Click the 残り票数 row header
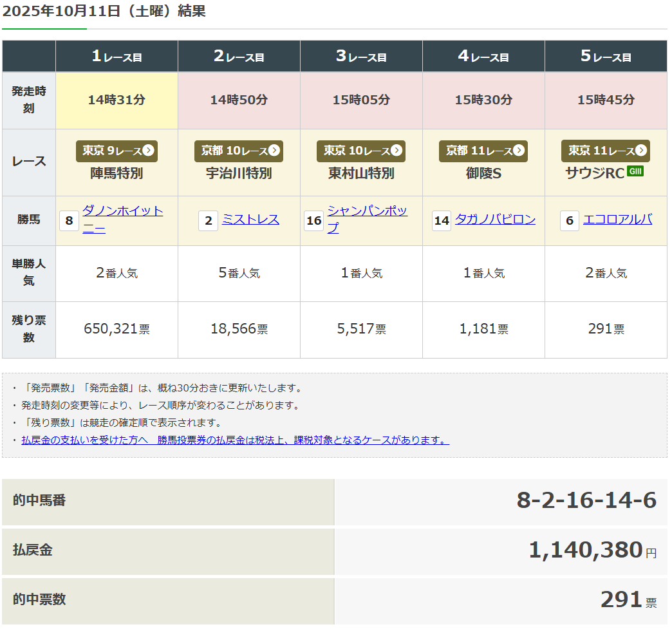Screen dimensions: 672x629 pos(29,330)
